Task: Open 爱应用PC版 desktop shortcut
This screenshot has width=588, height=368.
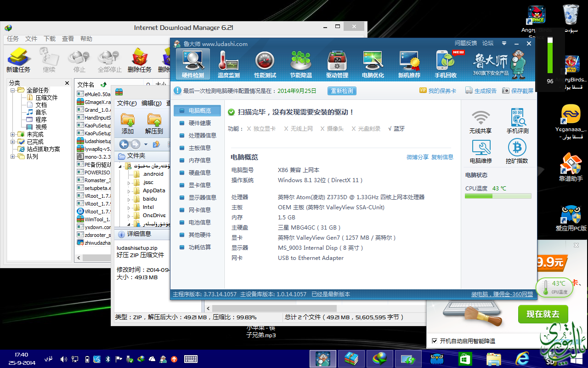Action: (571, 217)
